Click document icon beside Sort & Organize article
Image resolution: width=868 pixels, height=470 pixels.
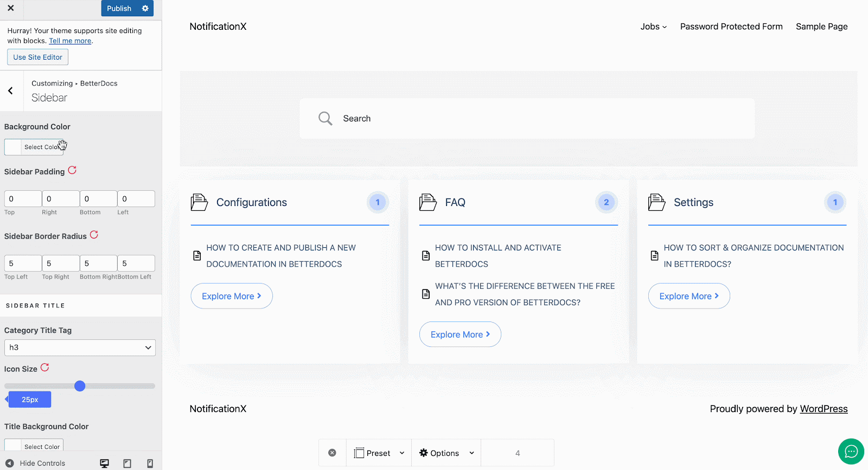coord(655,255)
